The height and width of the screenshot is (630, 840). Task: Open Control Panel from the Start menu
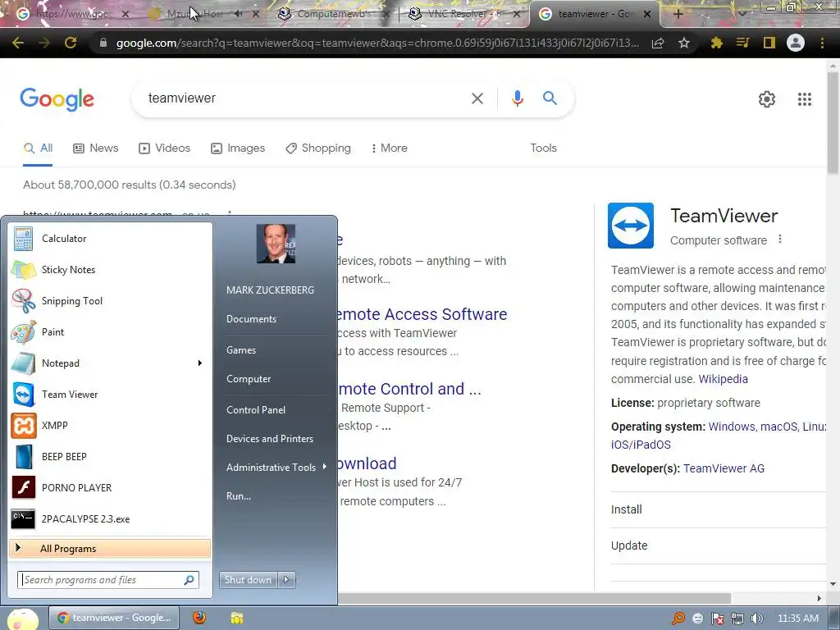pos(256,410)
